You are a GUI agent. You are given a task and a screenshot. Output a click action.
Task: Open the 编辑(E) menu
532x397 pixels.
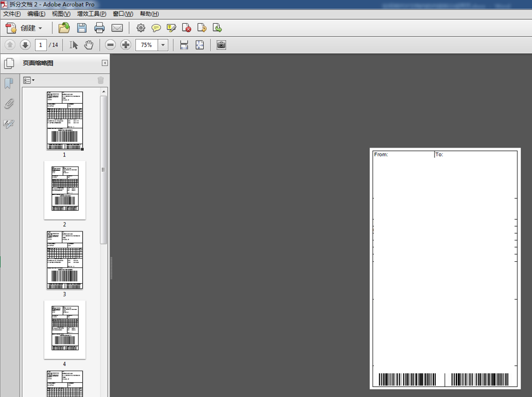[36, 14]
